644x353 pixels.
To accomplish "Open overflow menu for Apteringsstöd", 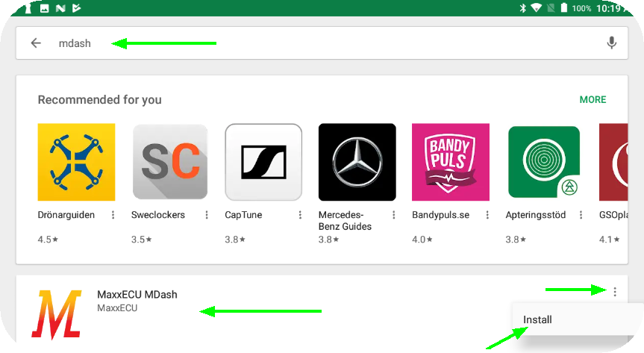I will point(581,215).
